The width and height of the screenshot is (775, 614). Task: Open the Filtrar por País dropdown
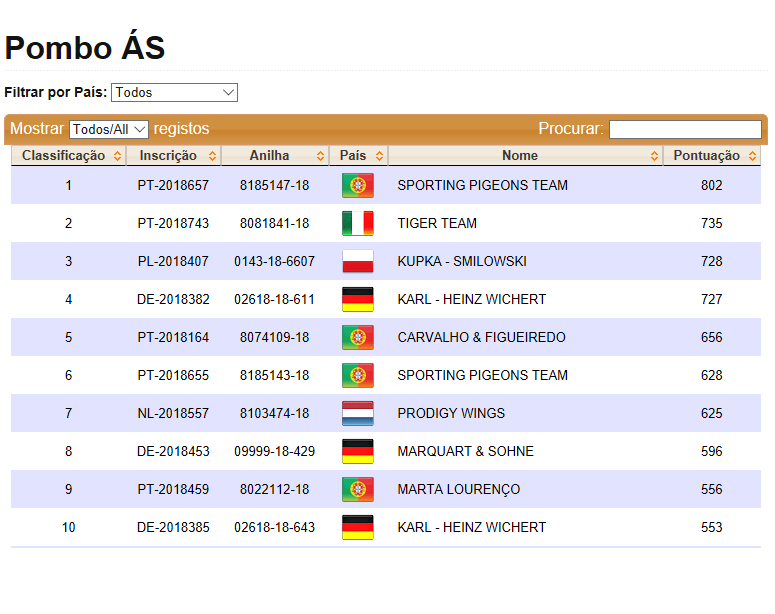point(174,93)
